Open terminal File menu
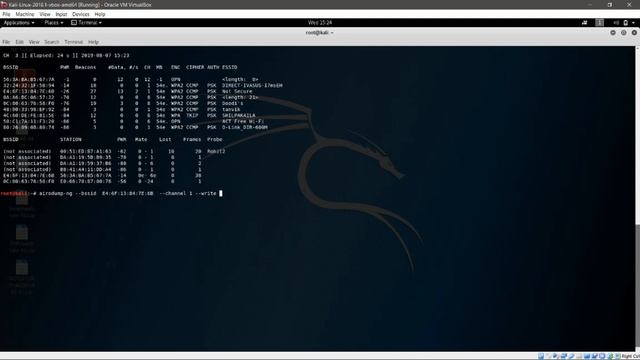The width and height of the screenshot is (640, 360). (x=6, y=42)
